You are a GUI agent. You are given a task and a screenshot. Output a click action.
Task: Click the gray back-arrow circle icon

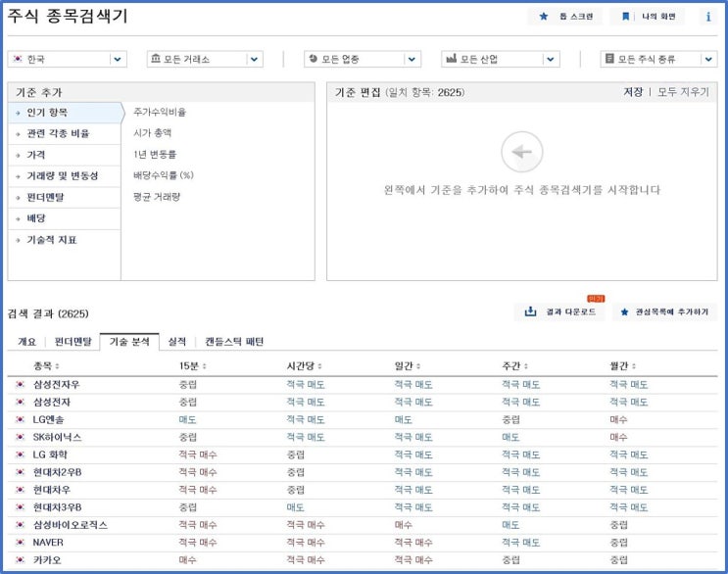click(522, 152)
